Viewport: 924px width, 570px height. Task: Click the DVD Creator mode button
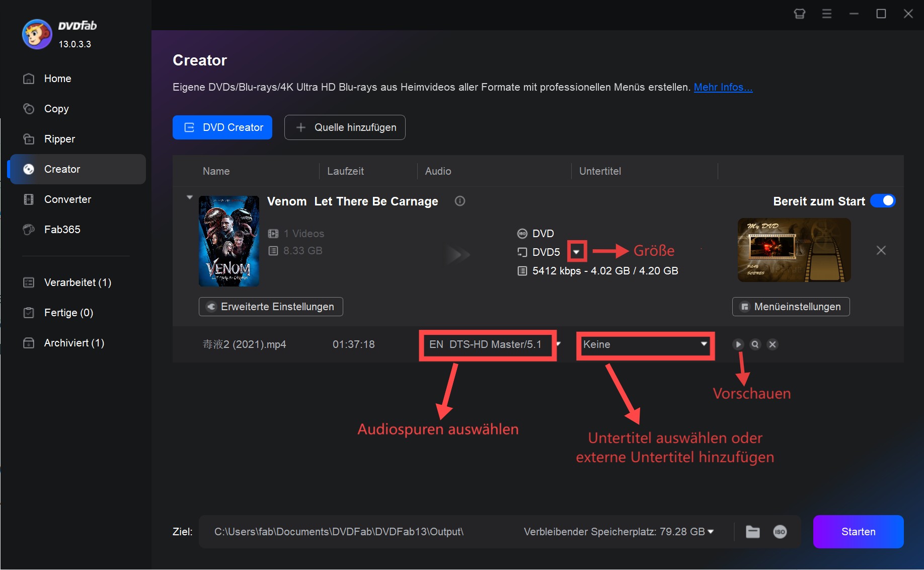[222, 127]
